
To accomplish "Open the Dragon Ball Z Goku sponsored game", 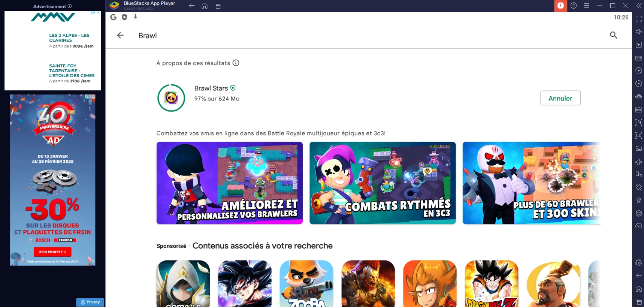I will click(492, 283).
